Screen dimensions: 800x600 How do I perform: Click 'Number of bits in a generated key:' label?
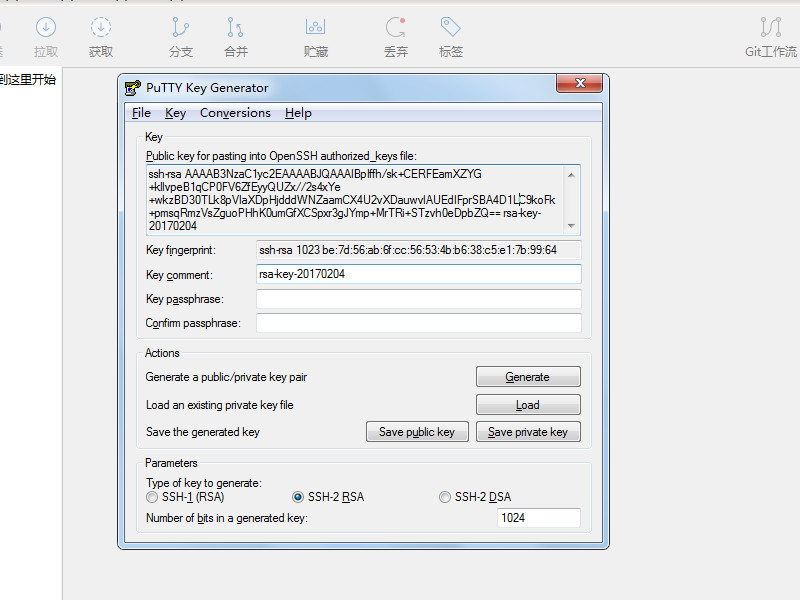point(227,518)
